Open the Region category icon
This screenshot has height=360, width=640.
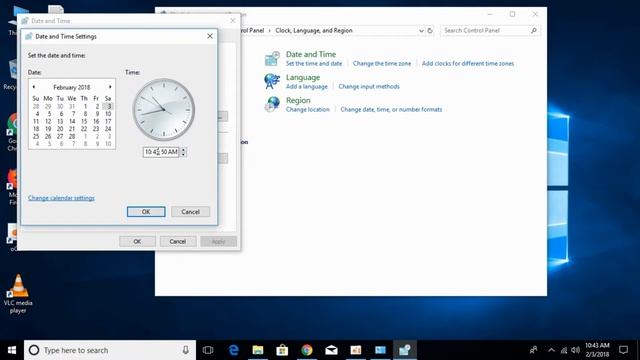click(272, 104)
